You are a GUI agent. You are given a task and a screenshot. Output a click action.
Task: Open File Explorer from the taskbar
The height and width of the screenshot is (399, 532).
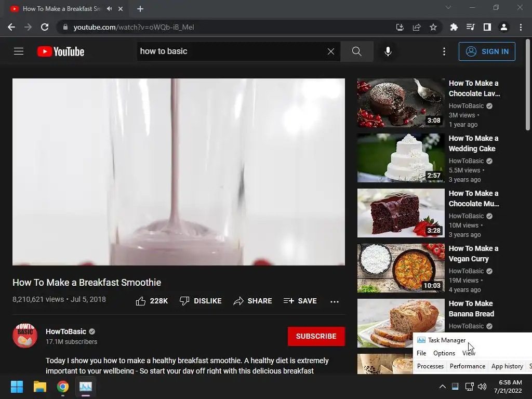coord(39,387)
